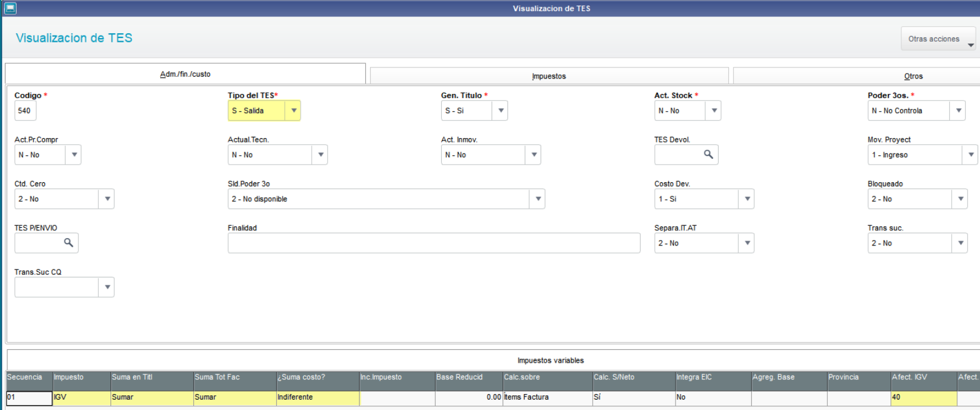Select the Sí cell under Calc. S/Neto
The width and height of the screenshot is (980, 410).
[x=633, y=398]
